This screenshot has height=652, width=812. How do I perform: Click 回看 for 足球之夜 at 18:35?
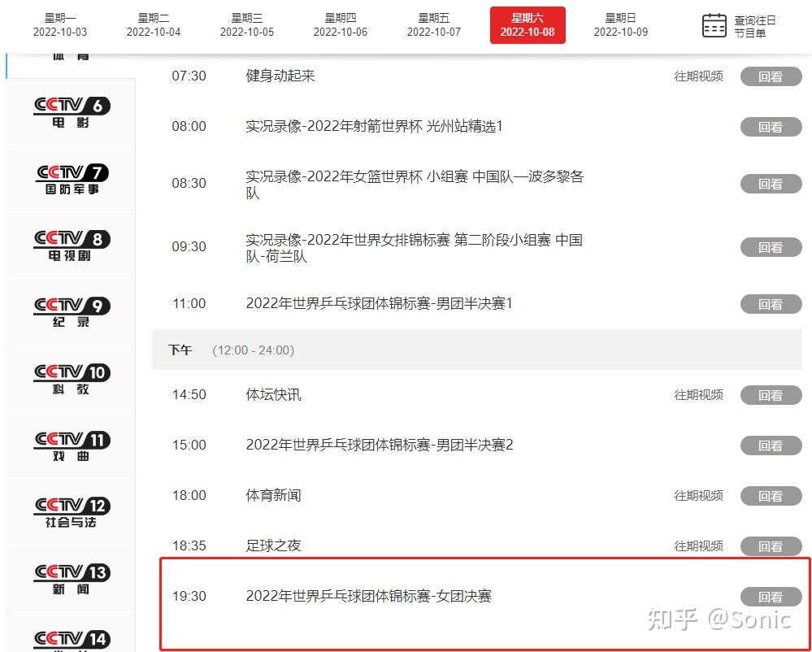[x=771, y=546]
